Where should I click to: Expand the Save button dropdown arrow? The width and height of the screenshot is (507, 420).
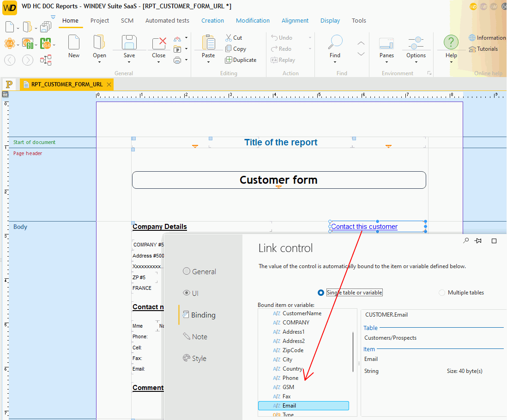tap(129, 62)
